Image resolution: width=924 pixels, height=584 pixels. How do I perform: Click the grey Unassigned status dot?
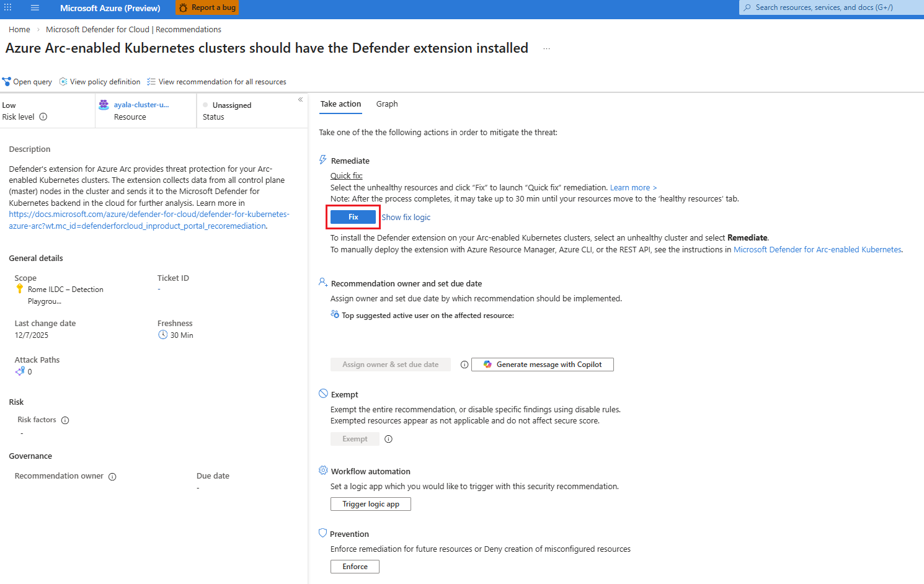[x=205, y=105]
